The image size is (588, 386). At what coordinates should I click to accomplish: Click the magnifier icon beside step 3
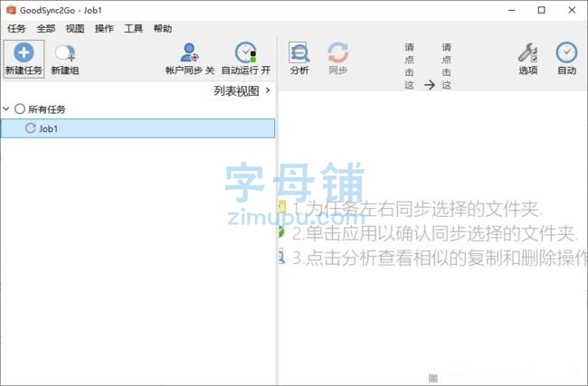(x=281, y=257)
